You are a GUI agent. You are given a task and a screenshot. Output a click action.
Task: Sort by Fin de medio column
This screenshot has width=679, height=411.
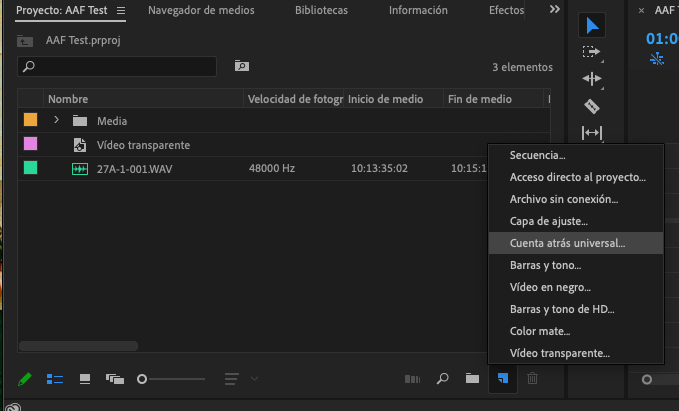click(493, 99)
